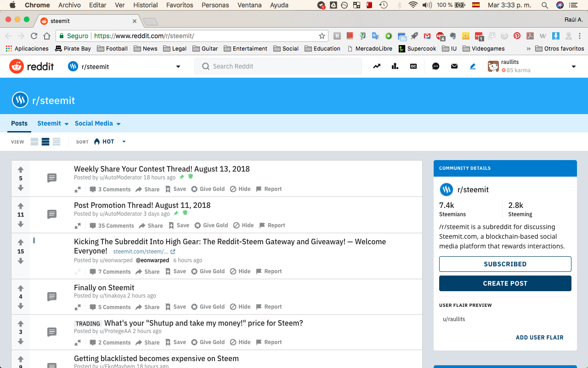Click the create post pencil icon

[473, 66]
